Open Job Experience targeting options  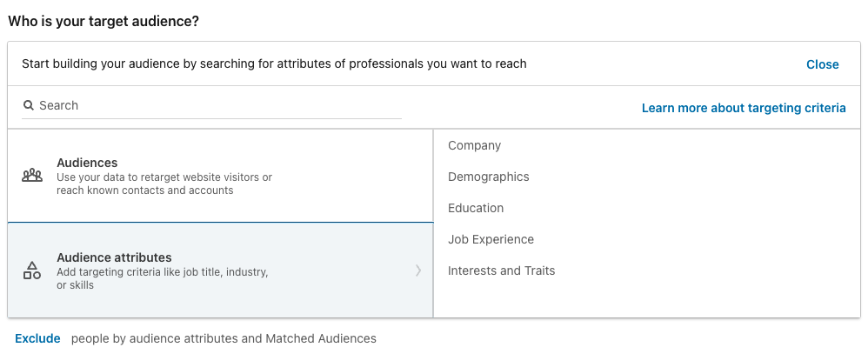pyautogui.click(x=491, y=239)
